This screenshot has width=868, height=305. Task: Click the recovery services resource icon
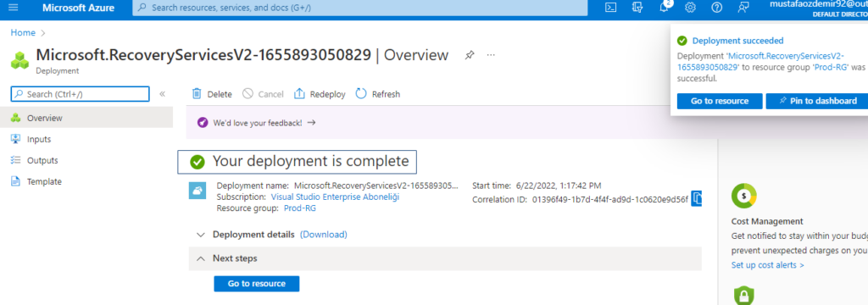[x=198, y=191]
